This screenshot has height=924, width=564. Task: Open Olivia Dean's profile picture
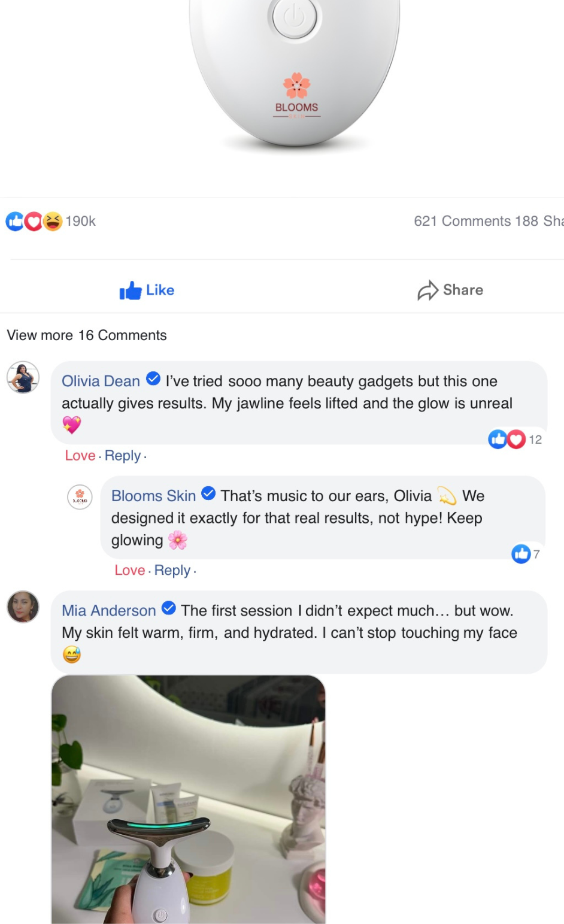(23, 378)
